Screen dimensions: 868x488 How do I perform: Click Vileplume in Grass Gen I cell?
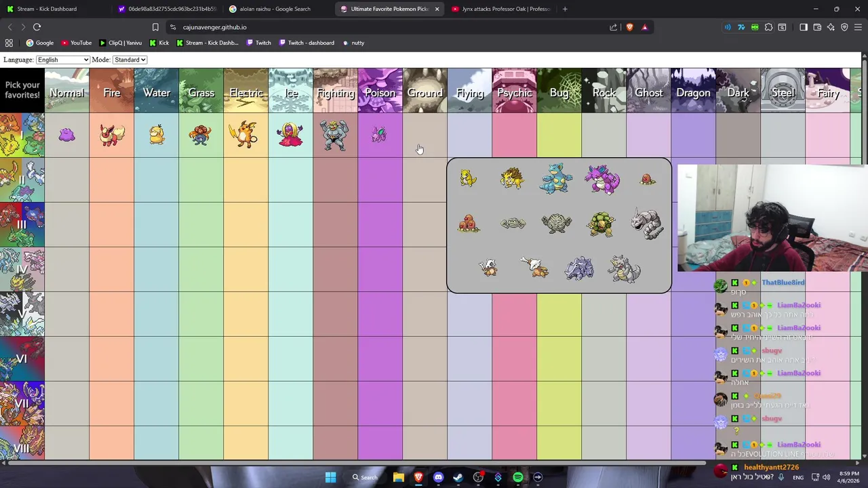[201, 135]
